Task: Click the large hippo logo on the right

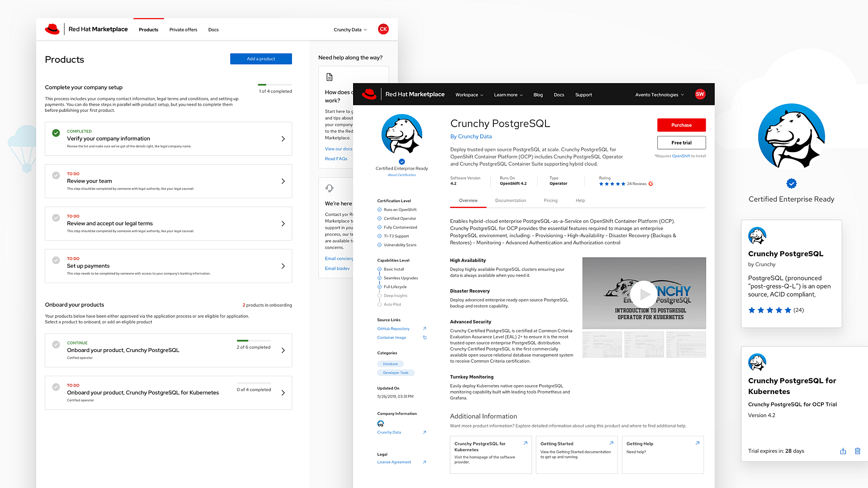Action: pos(791,136)
